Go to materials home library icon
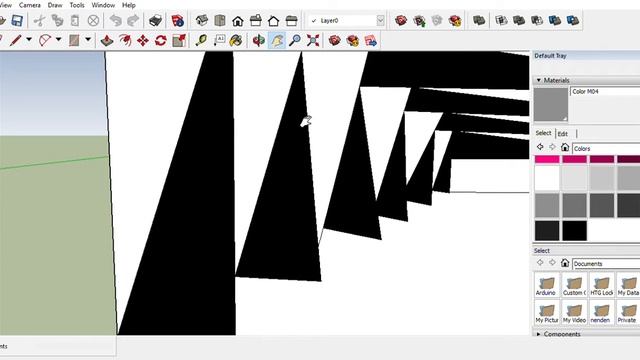Image resolution: width=640 pixels, height=360 pixels. [565, 147]
